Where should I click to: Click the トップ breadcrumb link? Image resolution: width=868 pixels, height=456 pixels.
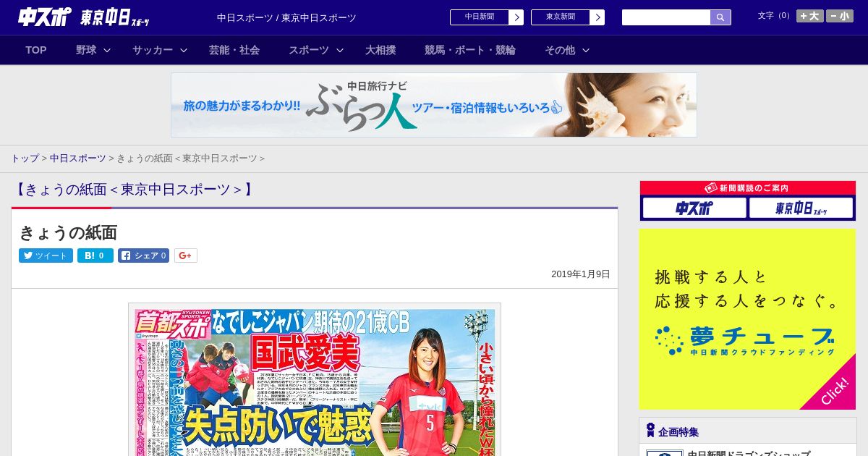[25, 158]
